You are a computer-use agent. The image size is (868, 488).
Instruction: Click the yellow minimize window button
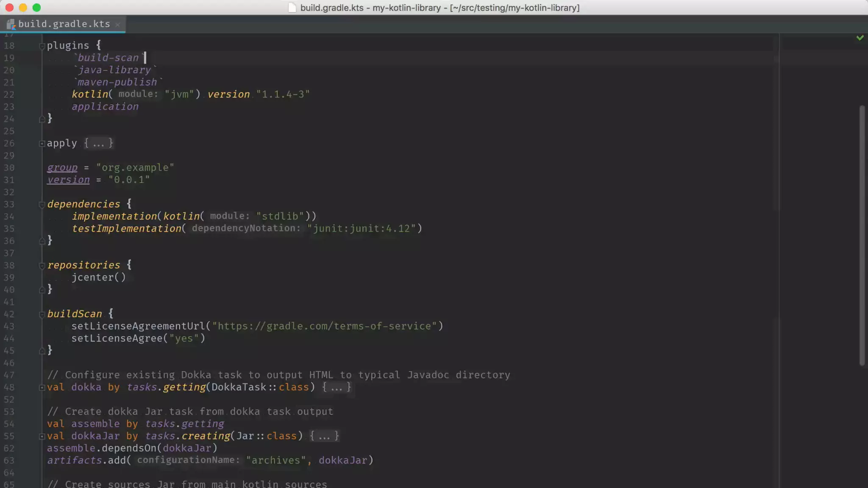click(23, 8)
